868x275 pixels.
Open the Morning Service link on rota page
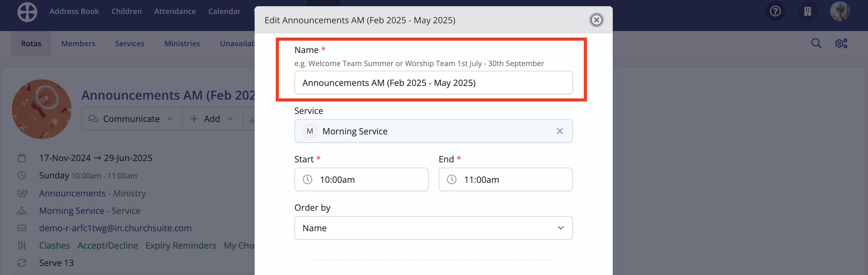[x=72, y=211]
